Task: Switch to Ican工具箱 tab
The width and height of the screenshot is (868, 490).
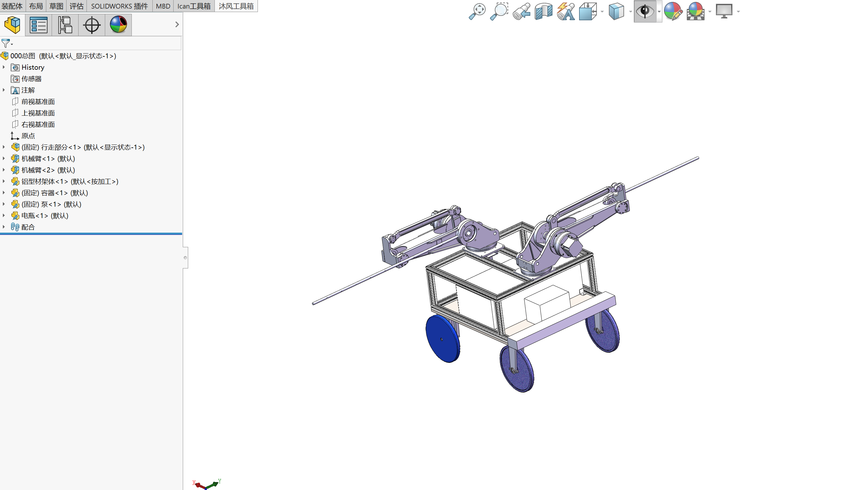Action: click(194, 6)
